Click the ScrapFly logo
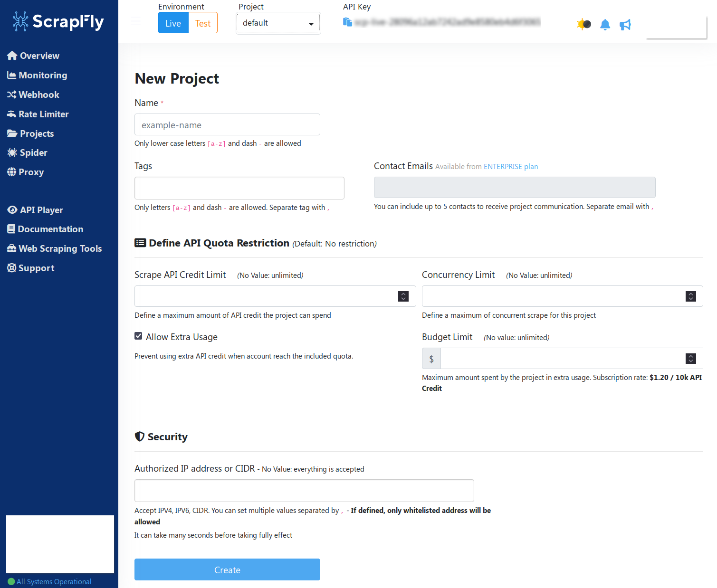Image resolution: width=717 pixels, height=588 pixels. tap(58, 21)
